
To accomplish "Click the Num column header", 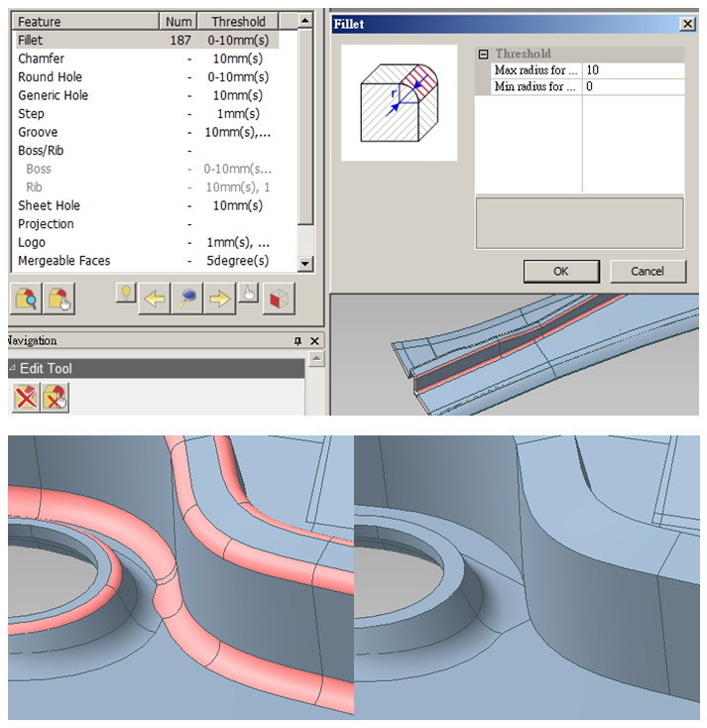I will pos(178,22).
